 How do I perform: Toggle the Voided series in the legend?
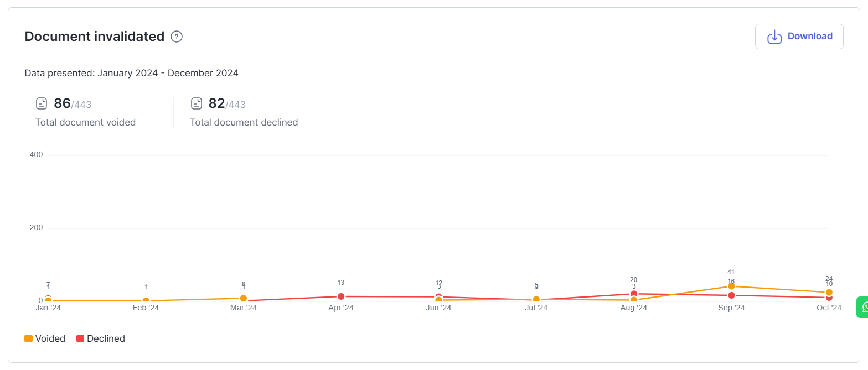(x=45, y=338)
